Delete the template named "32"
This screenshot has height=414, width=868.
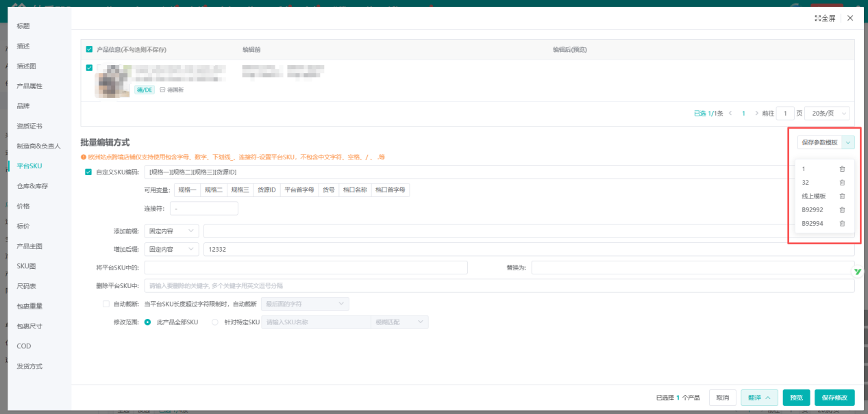point(842,183)
